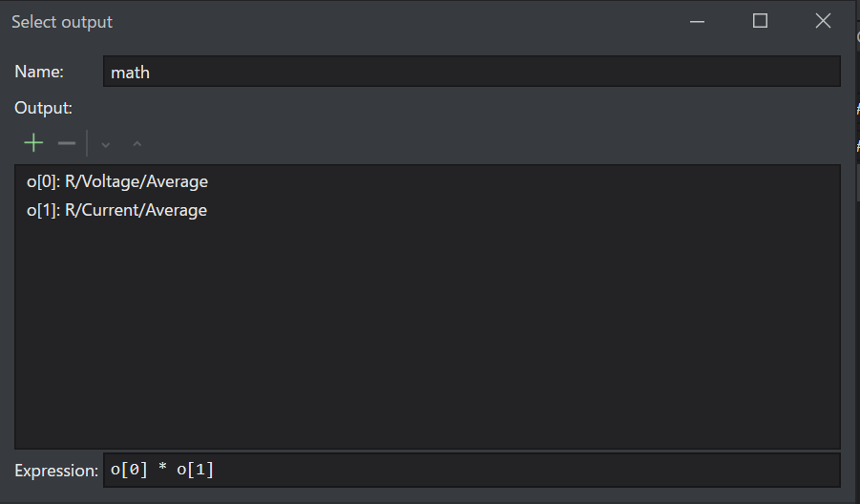The width and height of the screenshot is (860, 504).
Task: Click the Output: label
Action: click(x=43, y=108)
